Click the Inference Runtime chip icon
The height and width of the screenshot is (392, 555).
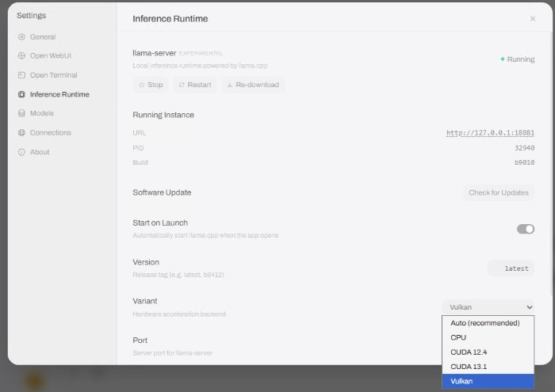click(x=21, y=94)
